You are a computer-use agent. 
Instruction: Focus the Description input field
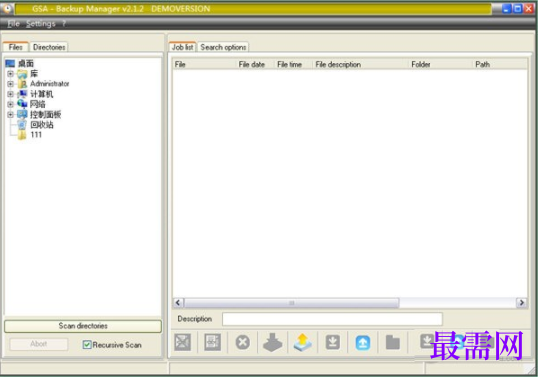(332, 319)
